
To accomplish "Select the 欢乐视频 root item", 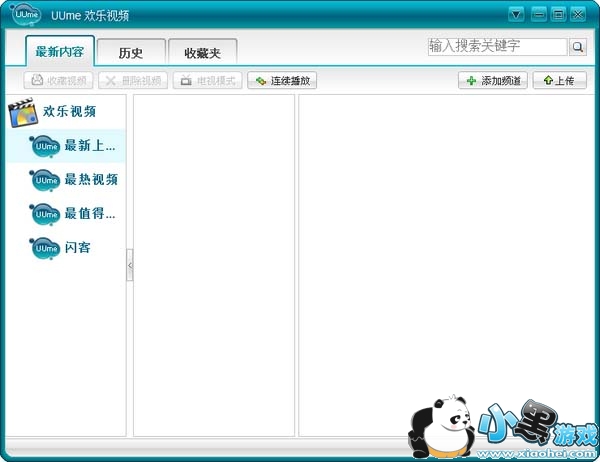I will 66,112.
